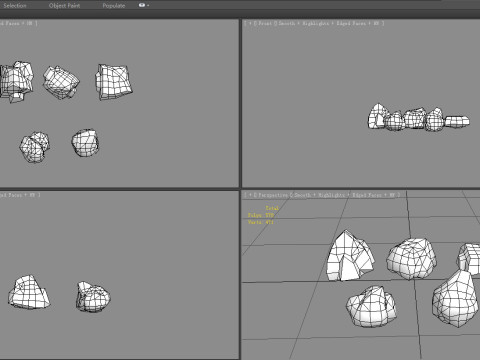Select the small round rock in the Top viewport
The image size is (480, 360).
(x=85, y=143)
